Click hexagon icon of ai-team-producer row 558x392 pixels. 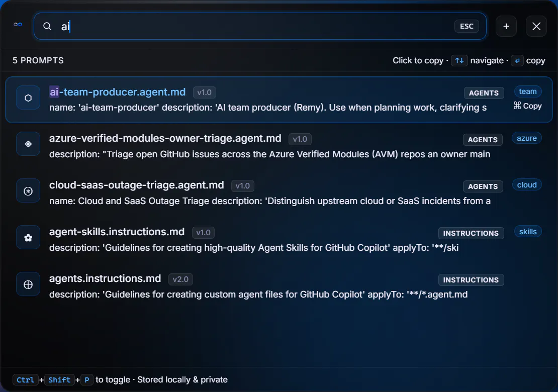(28, 98)
